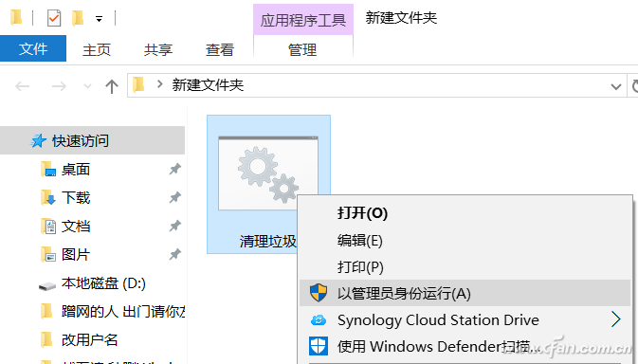Image resolution: width=638 pixels, height=364 pixels.
Task: Open the quick access toolbar customize arrow
Action: click(x=99, y=19)
